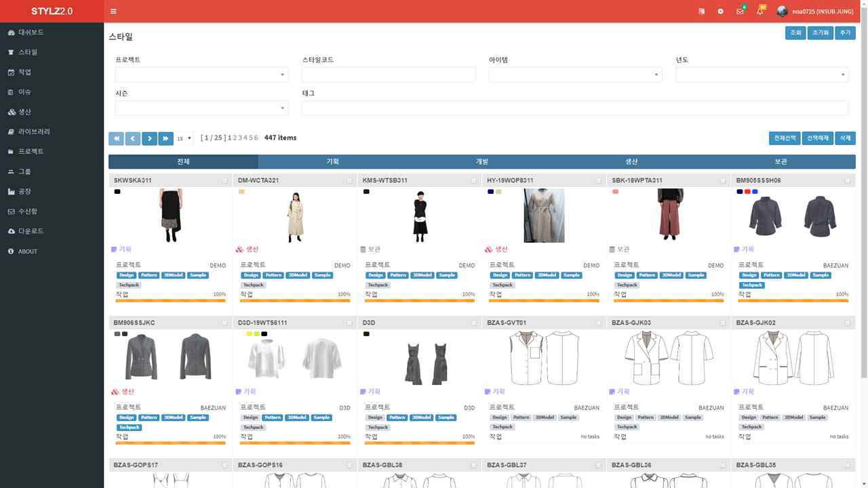The image size is (868, 488).
Task: Open the 년도 filter dropdown
Action: coord(762,75)
